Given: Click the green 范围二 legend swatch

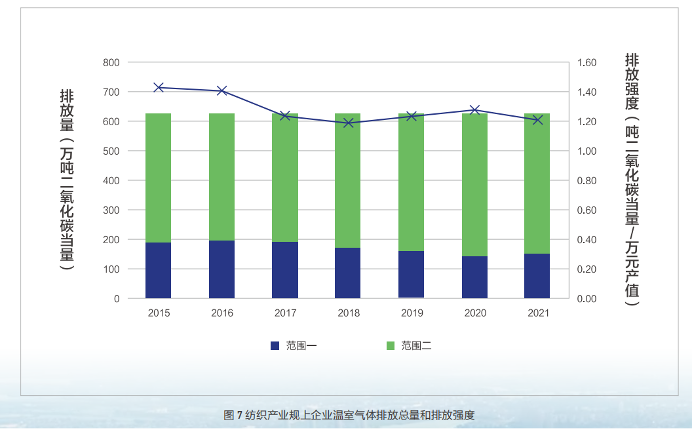Looking at the screenshot, I should pos(390,345).
